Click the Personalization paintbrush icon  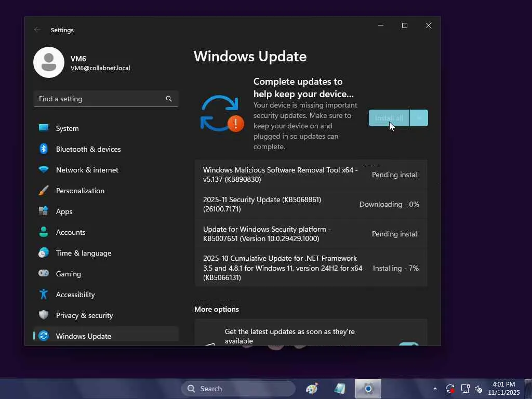[x=44, y=190]
